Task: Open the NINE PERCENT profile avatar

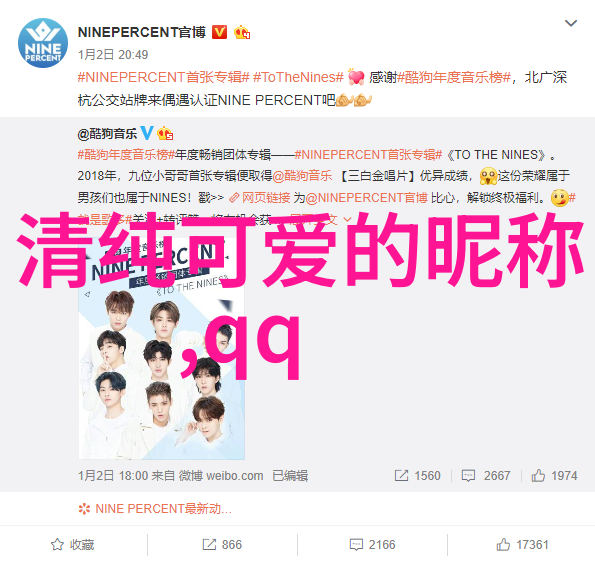Action: pyautogui.click(x=43, y=43)
